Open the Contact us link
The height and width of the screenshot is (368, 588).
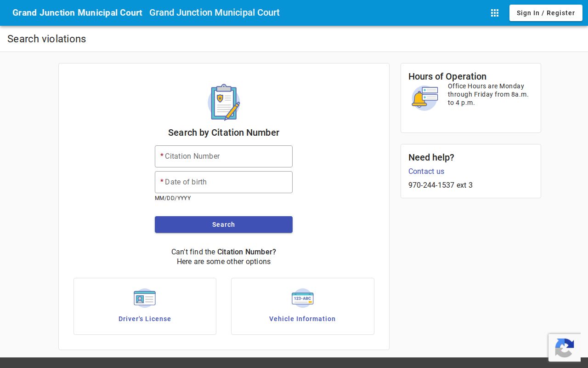click(x=426, y=171)
